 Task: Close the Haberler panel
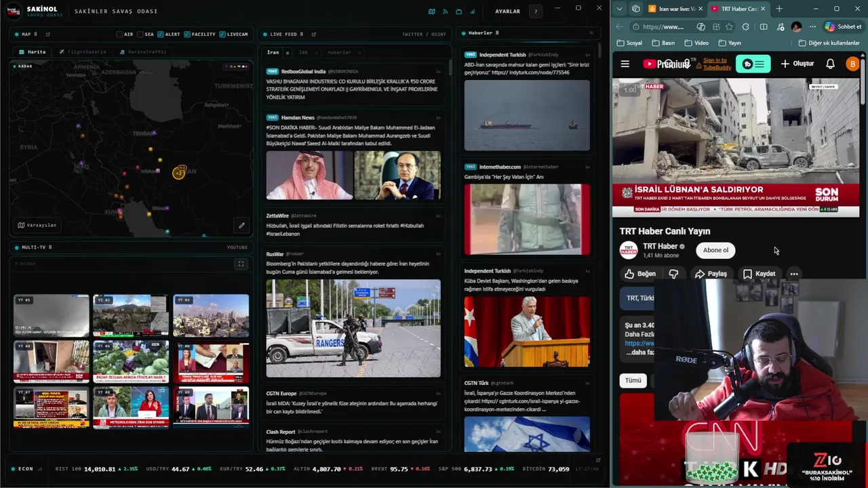click(x=591, y=33)
